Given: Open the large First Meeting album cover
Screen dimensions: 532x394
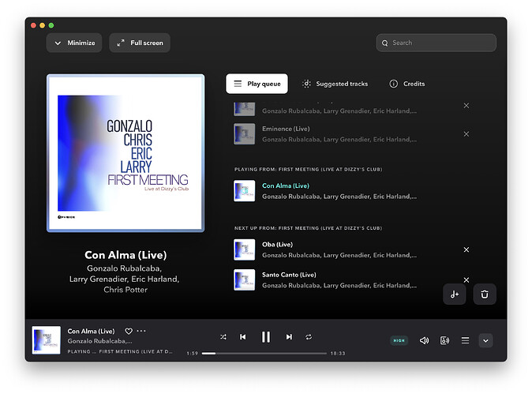Looking at the screenshot, I should coord(126,153).
